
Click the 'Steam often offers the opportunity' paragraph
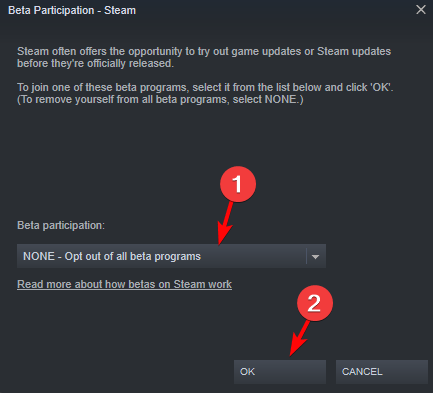[x=204, y=57]
